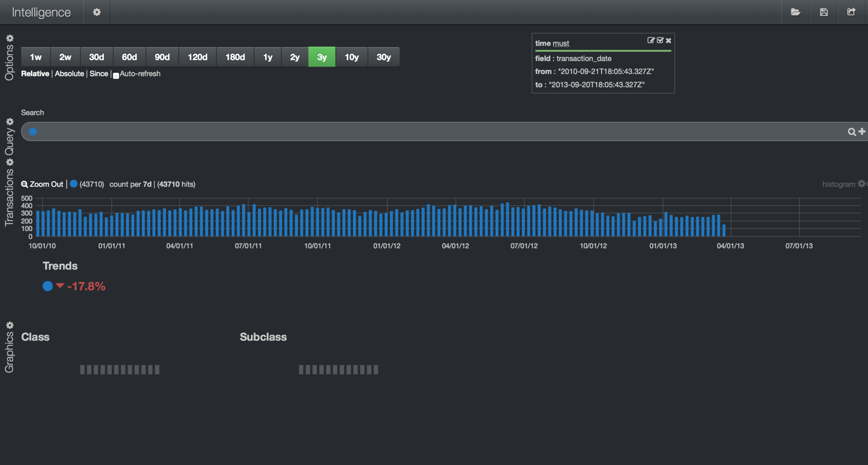
Task: Click the share dashboard icon
Action: 851,12
